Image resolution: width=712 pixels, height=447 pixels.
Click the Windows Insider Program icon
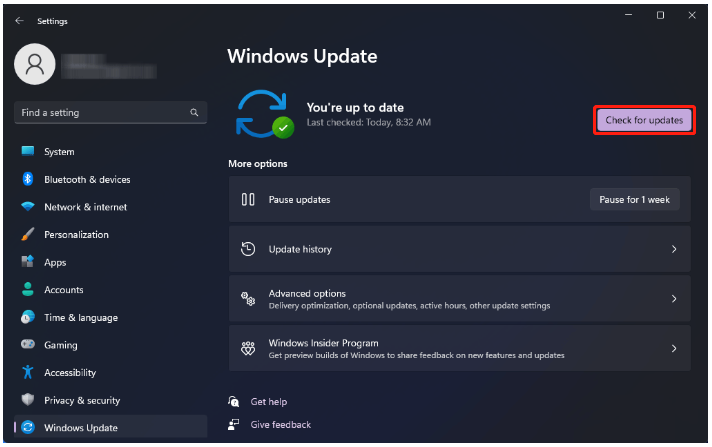point(248,348)
